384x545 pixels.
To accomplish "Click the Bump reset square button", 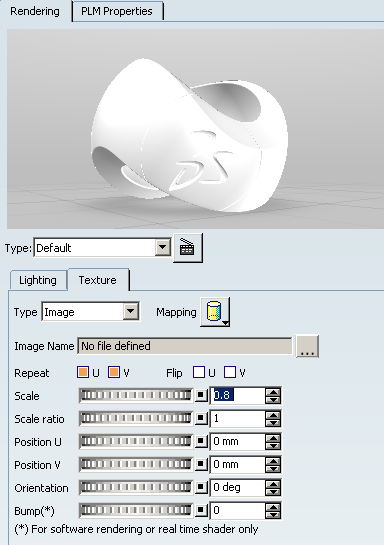I will [201, 510].
